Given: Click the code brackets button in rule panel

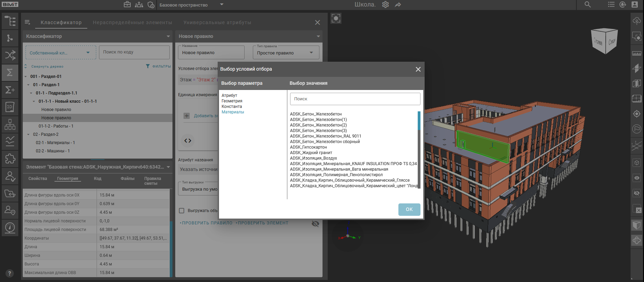Looking at the screenshot, I should pyautogui.click(x=188, y=141).
